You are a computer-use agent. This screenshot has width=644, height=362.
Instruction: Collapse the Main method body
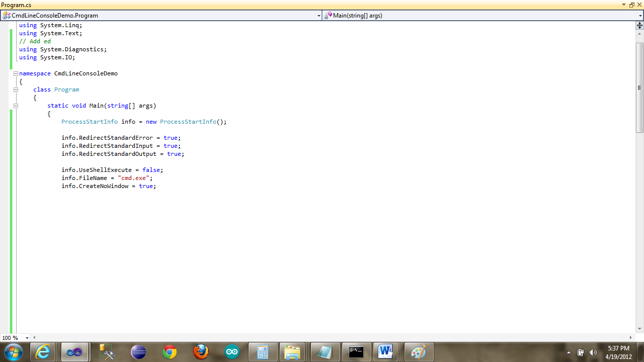(x=16, y=106)
